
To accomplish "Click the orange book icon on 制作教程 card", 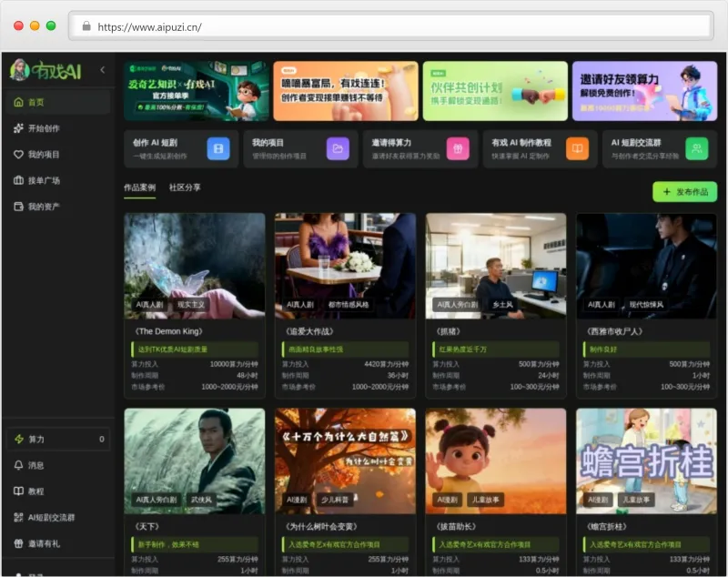I will click(577, 149).
